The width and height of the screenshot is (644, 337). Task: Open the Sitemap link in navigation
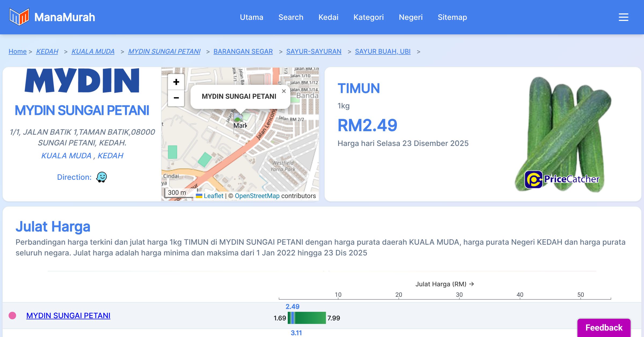[x=452, y=17]
